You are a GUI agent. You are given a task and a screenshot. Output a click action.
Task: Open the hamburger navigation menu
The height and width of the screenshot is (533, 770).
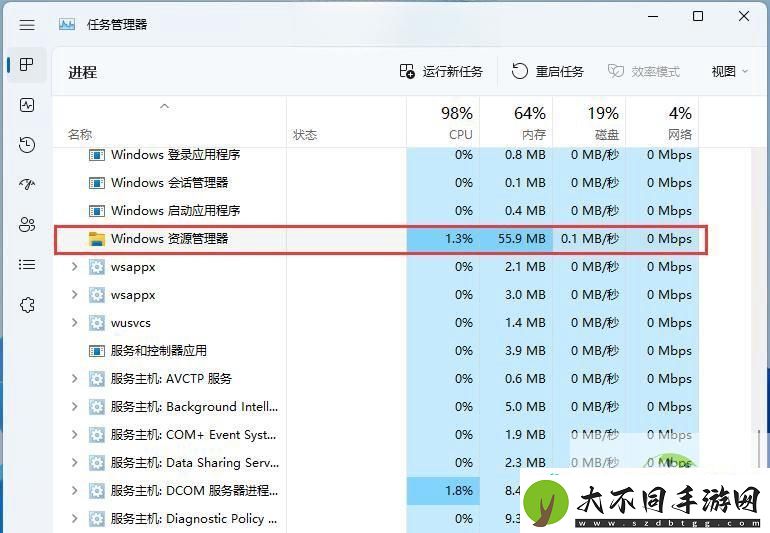[27, 25]
